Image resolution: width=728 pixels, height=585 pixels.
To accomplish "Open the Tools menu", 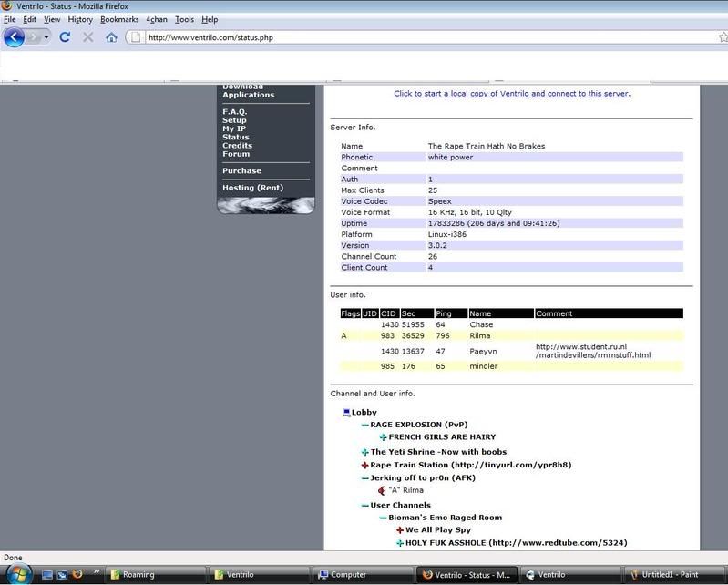I will tap(184, 19).
